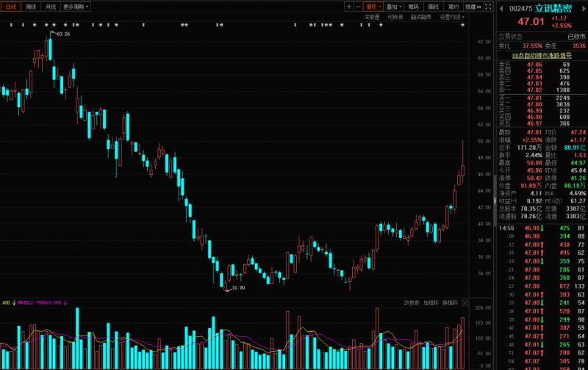Click the 深股通 tag

click(372, 17)
